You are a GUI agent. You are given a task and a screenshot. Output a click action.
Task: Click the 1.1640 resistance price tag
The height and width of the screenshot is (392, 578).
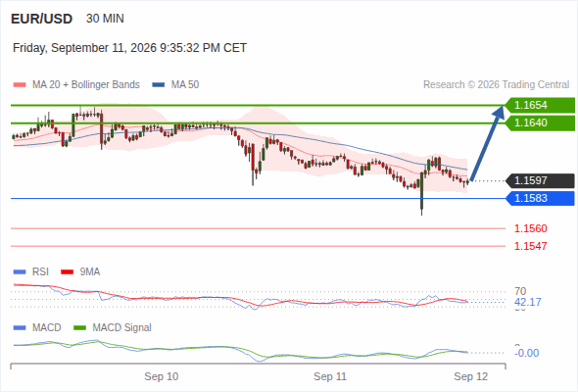[540, 122]
